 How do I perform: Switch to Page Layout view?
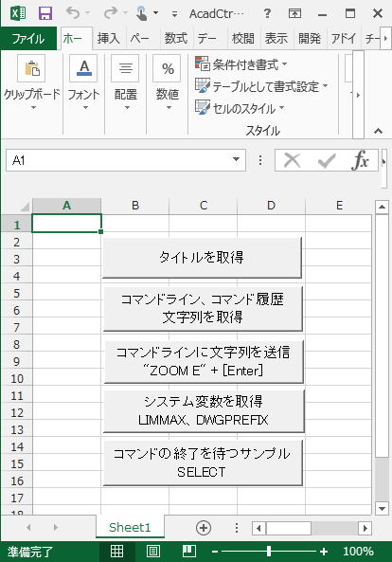[153, 552]
